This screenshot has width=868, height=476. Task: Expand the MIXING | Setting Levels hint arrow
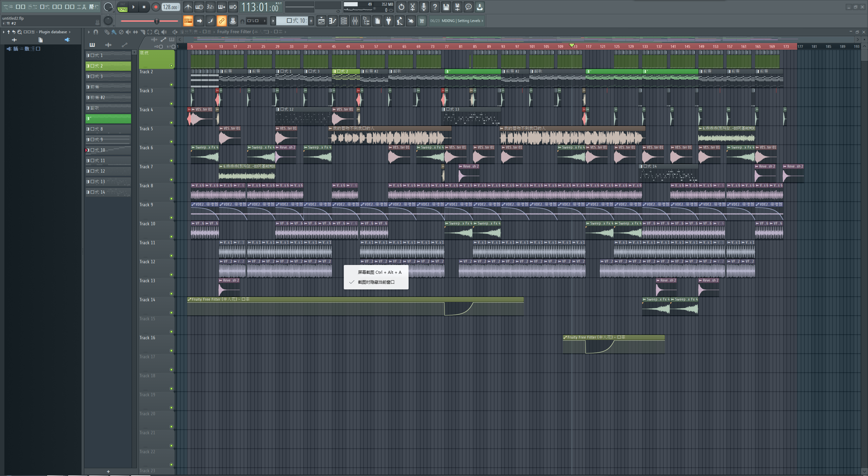482,21
